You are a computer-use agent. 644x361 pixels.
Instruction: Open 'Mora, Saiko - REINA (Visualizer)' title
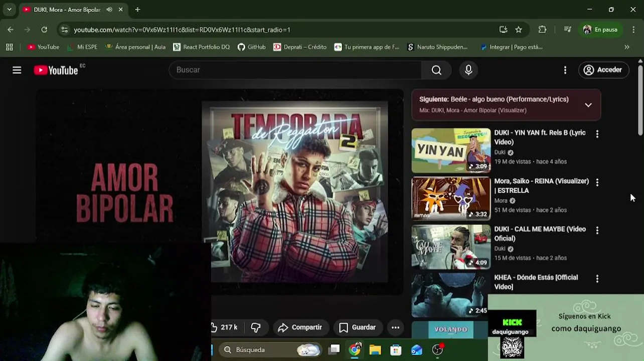coord(542,186)
